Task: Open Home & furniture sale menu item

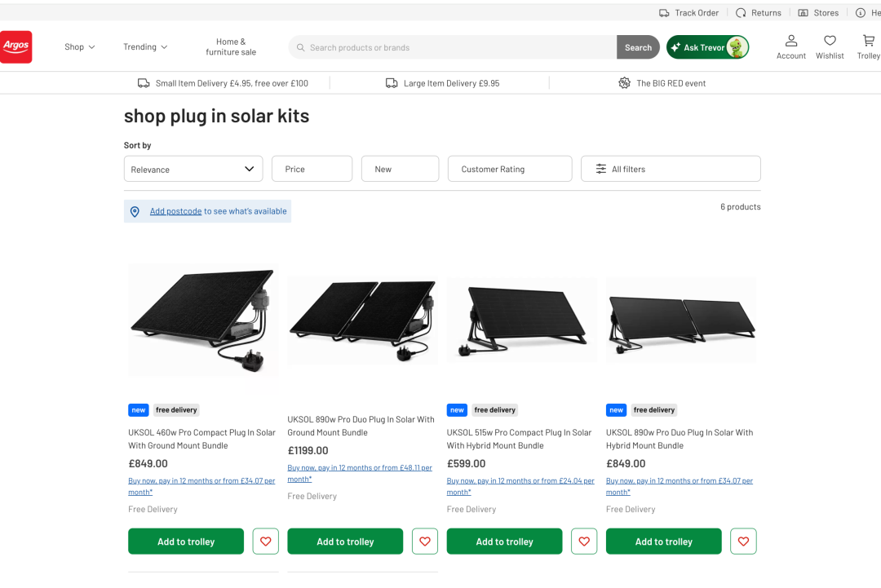Action: pyautogui.click(x=231, y=47)
